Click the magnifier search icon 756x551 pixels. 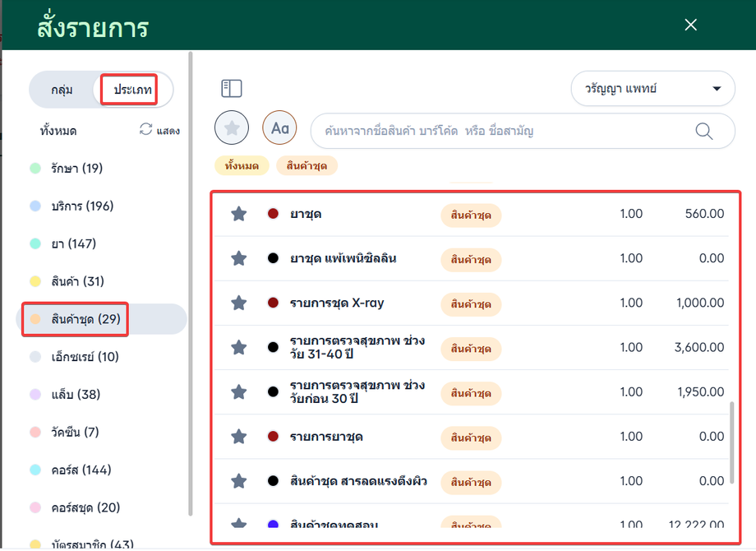click(x=704, y=131)
